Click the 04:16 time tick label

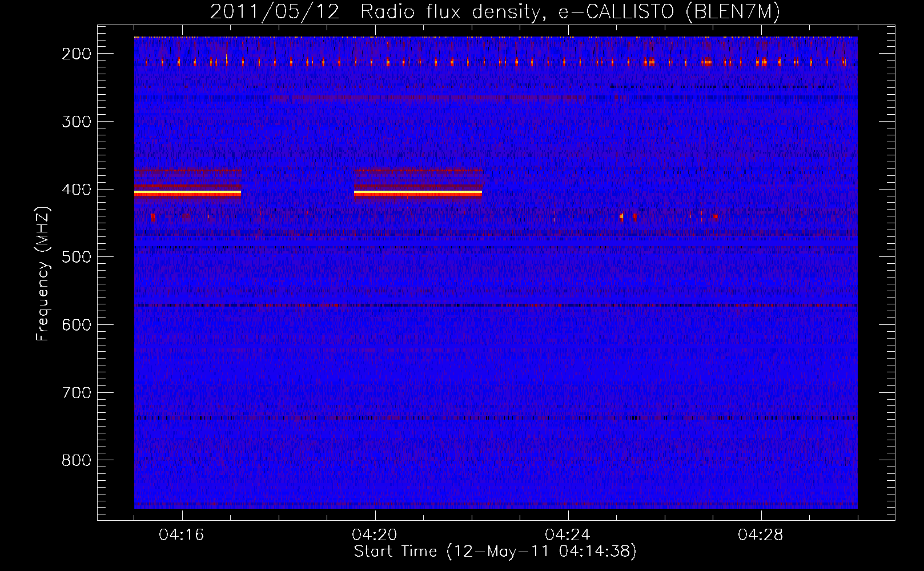[x=182, y=535]
